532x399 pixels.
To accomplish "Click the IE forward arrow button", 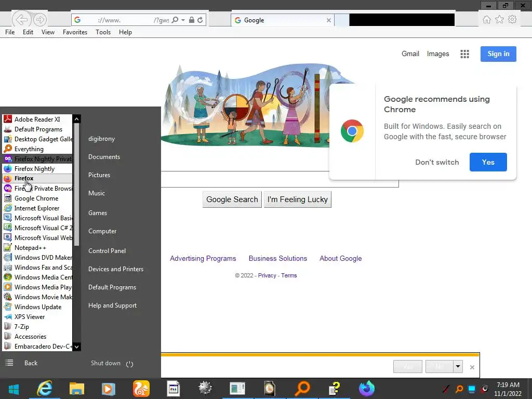I will (x=40, y=20).
